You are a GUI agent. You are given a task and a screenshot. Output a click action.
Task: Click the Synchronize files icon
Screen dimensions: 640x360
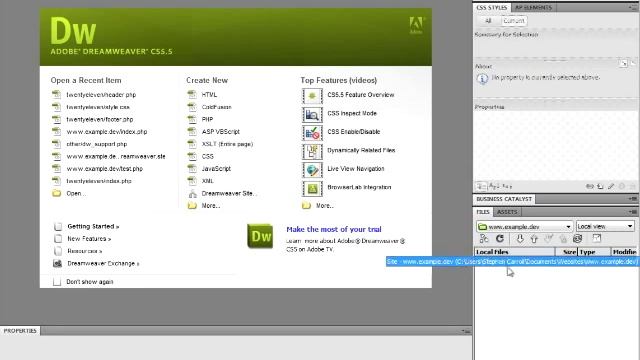click(x=578, y=239)
